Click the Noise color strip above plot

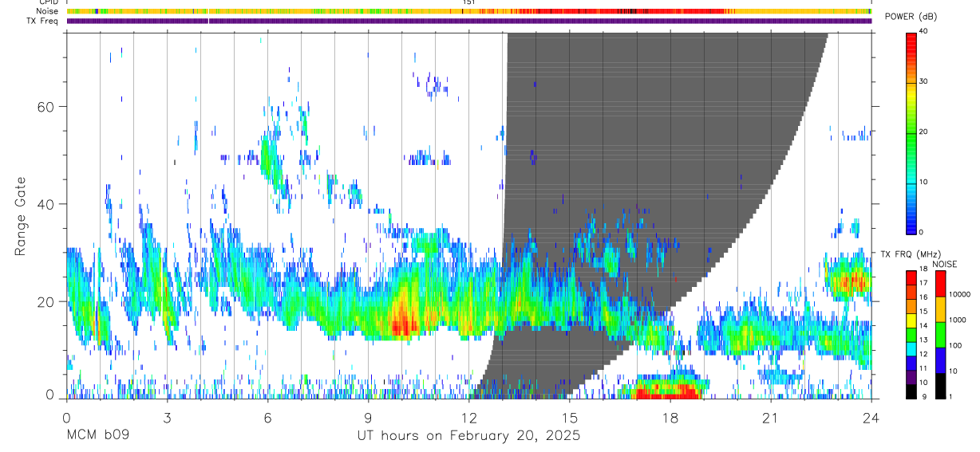coord(468,11)
